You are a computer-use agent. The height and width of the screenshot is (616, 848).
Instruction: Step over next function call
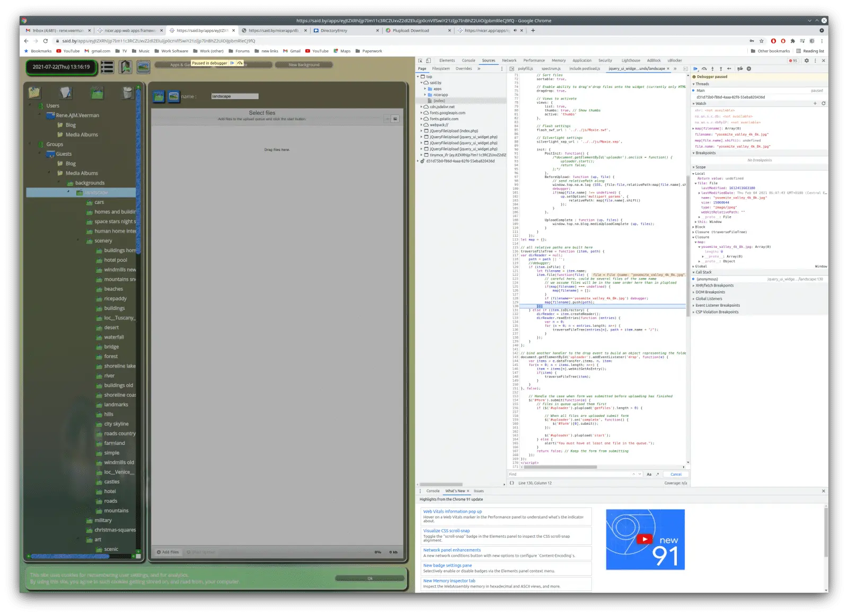point(704,69)
